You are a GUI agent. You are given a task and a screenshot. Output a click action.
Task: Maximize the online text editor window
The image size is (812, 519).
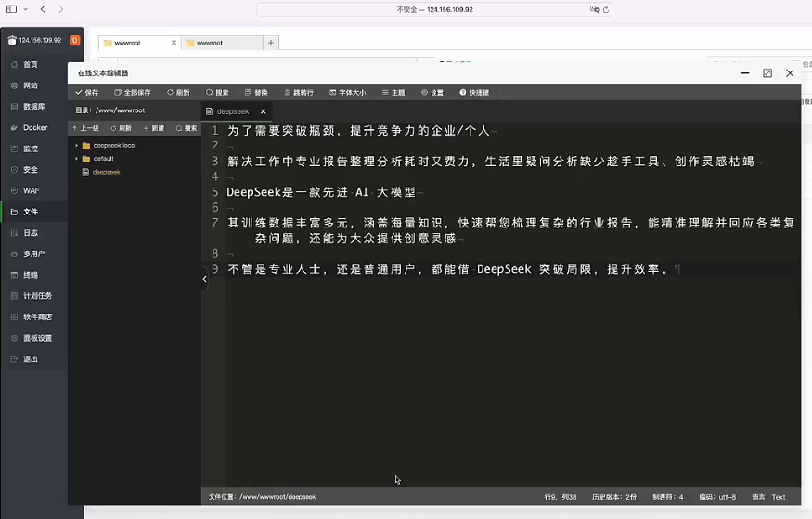point(767,73)
